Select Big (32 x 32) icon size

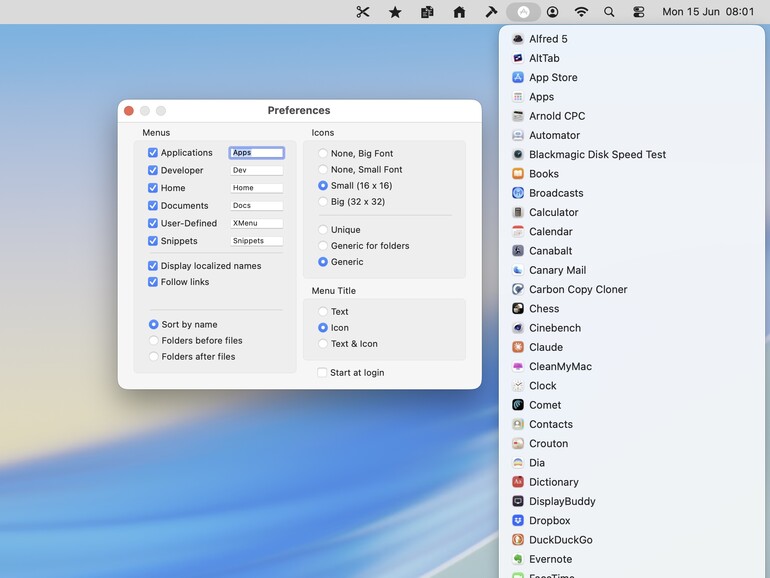pos(323,201)
